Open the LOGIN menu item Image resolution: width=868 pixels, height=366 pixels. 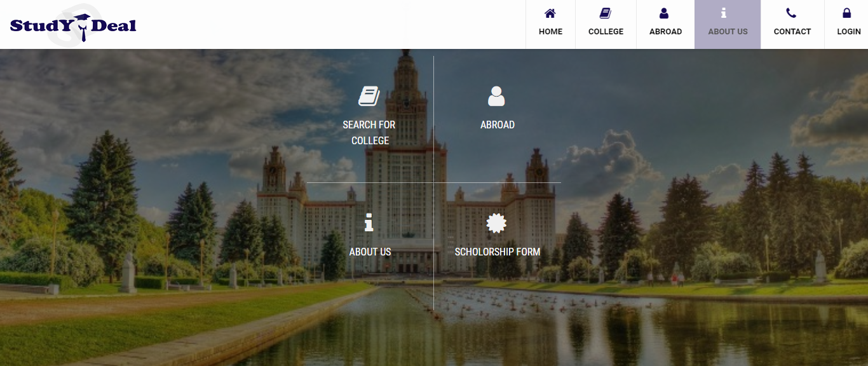coord(849,31)
